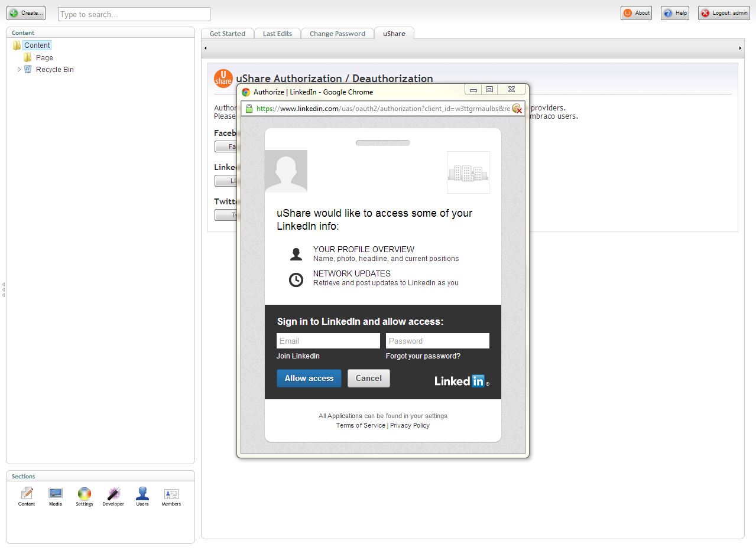Click the Password input field
The width and height of the screenshot is (756, 554).
(437, 341)
